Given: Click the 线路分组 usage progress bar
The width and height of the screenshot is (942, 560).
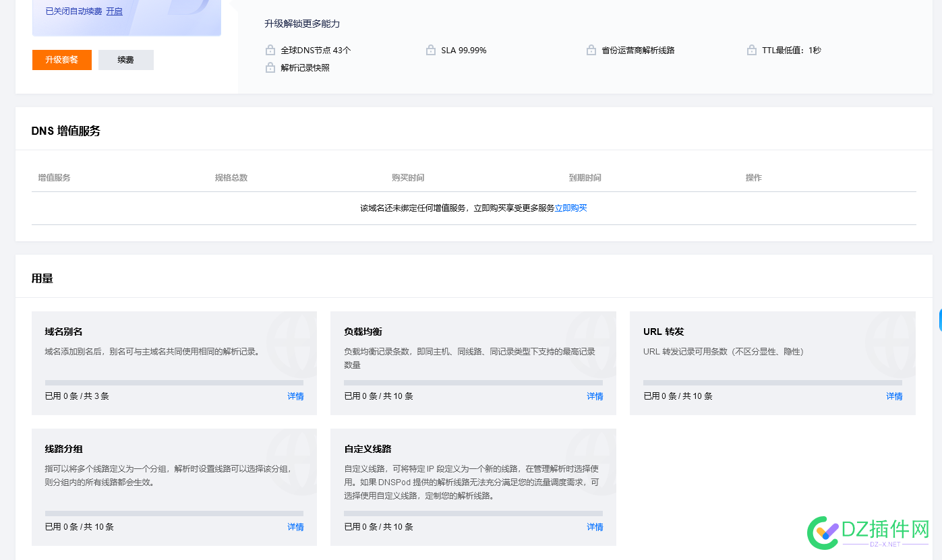Looking at the screenshot, I should click(174, 514).
